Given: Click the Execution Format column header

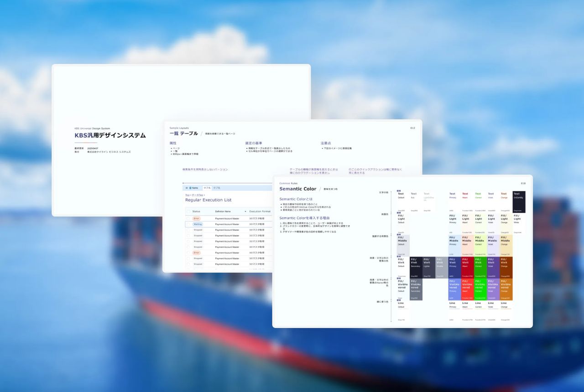Looking at the screenshot, I should pyautogui.click(x=260, y=211).
